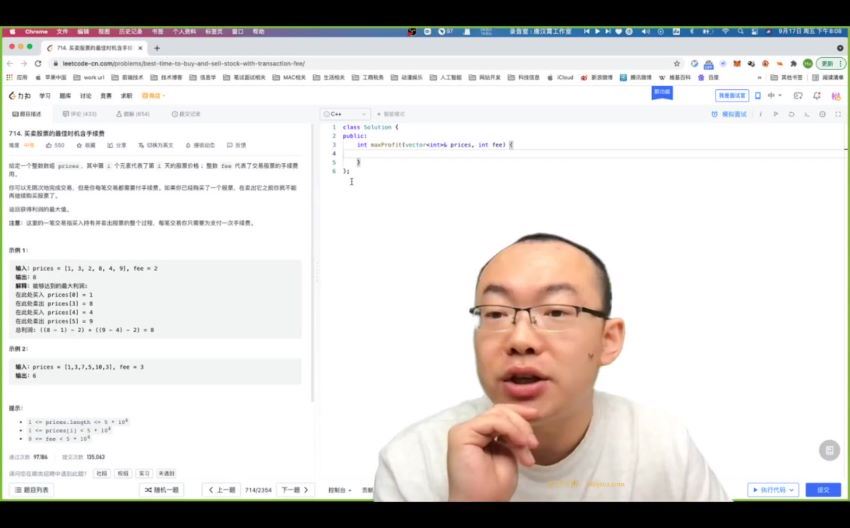Click the reset code icon in editor toolbar
The image size is (850, 528).
tap(791, 114)
